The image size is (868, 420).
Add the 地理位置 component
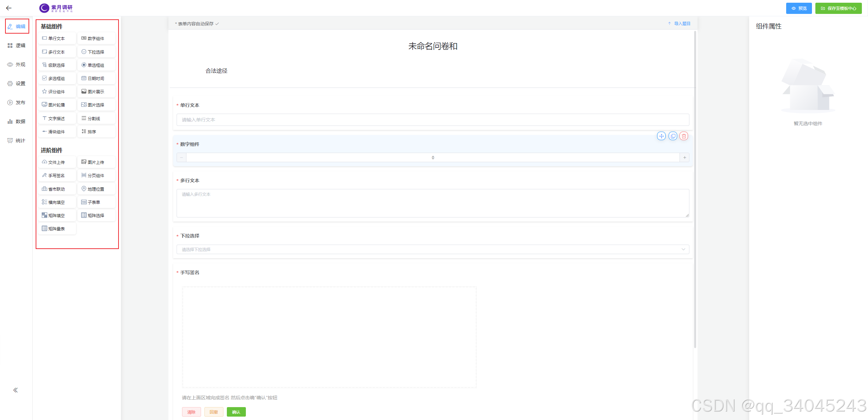pos(96,189)
